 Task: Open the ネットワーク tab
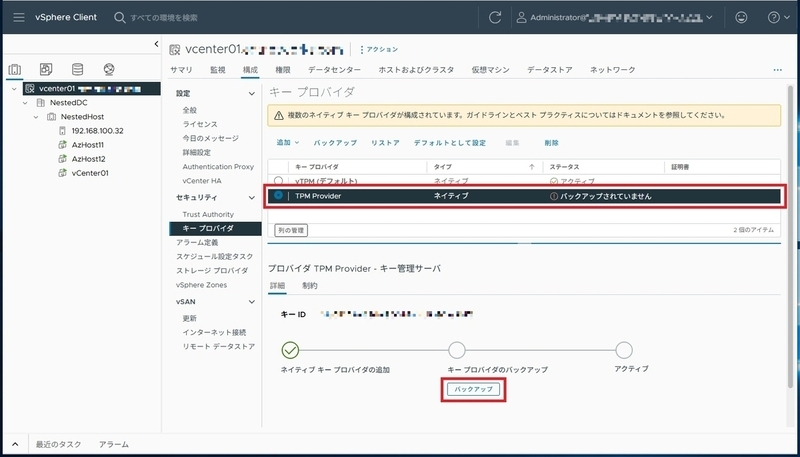(x=612, y=70)
